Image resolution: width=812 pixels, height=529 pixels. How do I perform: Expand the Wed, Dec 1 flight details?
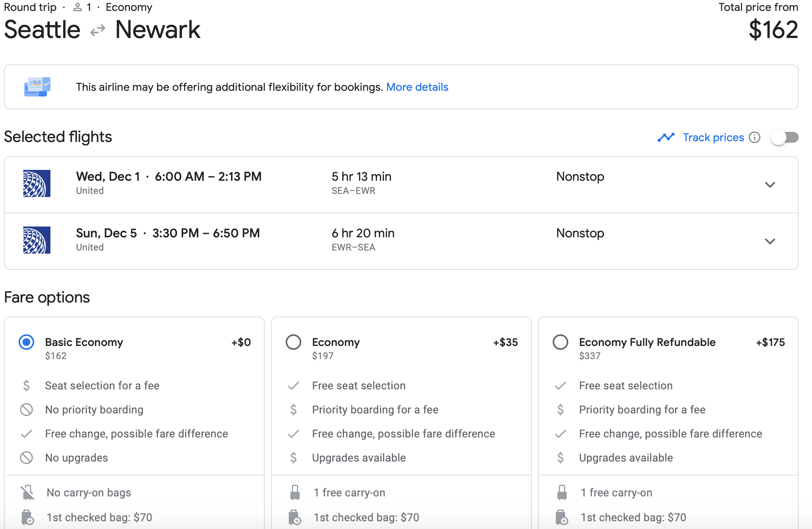[770, 185]
